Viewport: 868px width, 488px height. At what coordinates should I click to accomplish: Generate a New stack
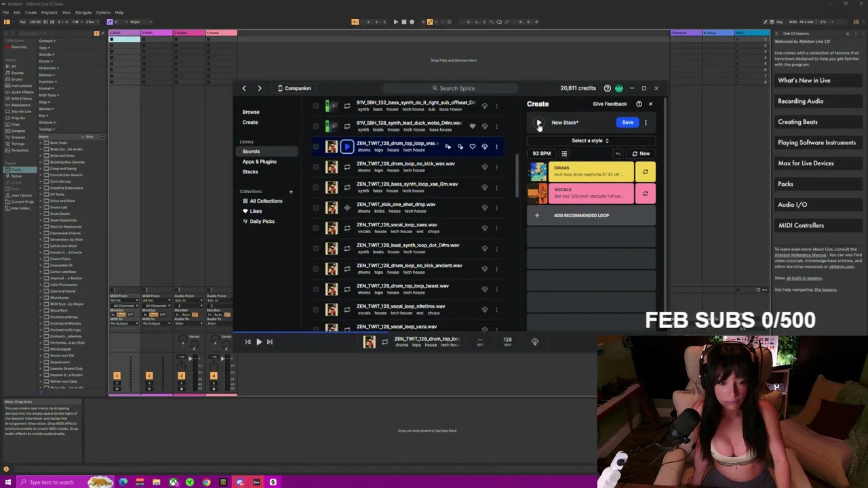(x=641, y=154)
